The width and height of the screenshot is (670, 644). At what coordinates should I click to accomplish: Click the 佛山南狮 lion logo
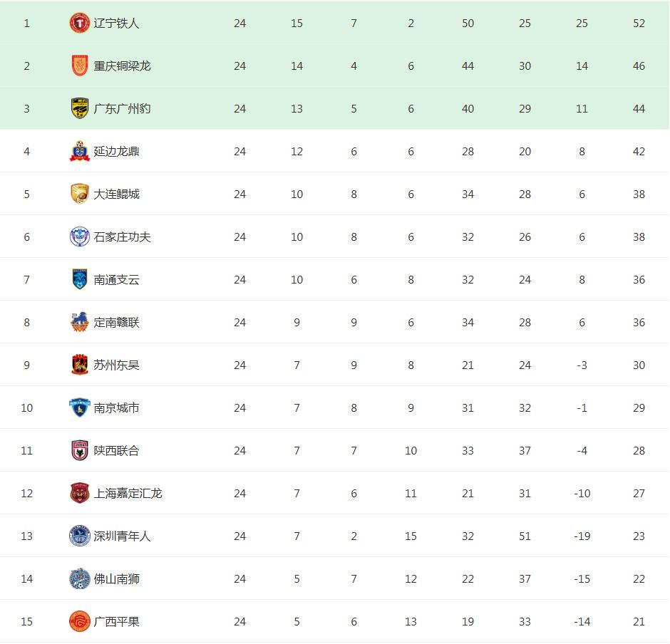(x=80, y=579)
